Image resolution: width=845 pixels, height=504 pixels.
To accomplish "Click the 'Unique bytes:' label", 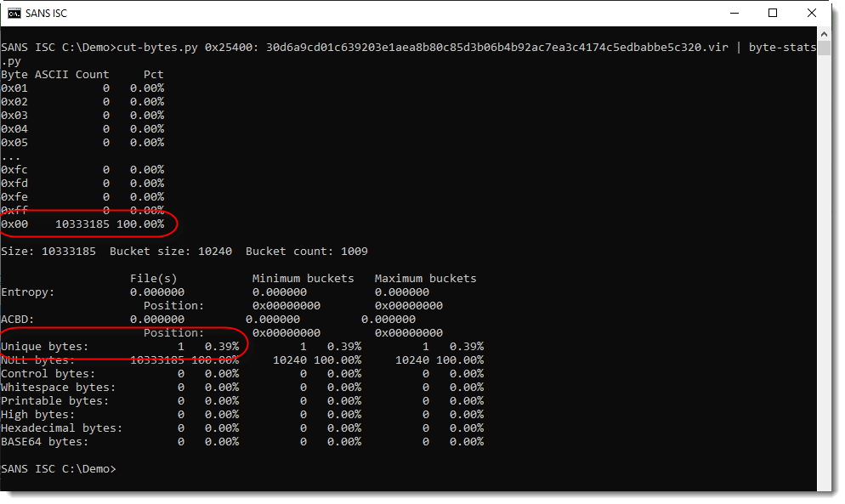I will pyautogui.click(x=45, y=347).
